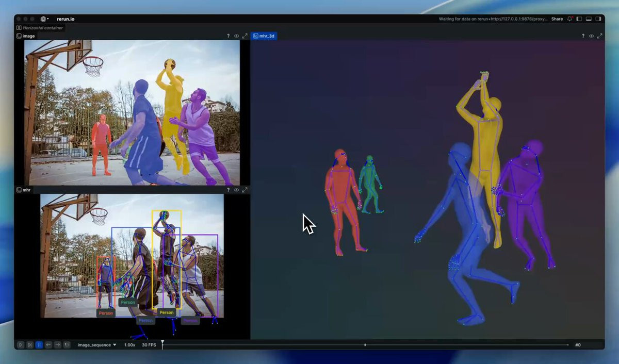Image resolution: width=619 pixels, height=364 pixels.
Task: Toggle visibility of the mhr view
Action: tap(236, 190)
